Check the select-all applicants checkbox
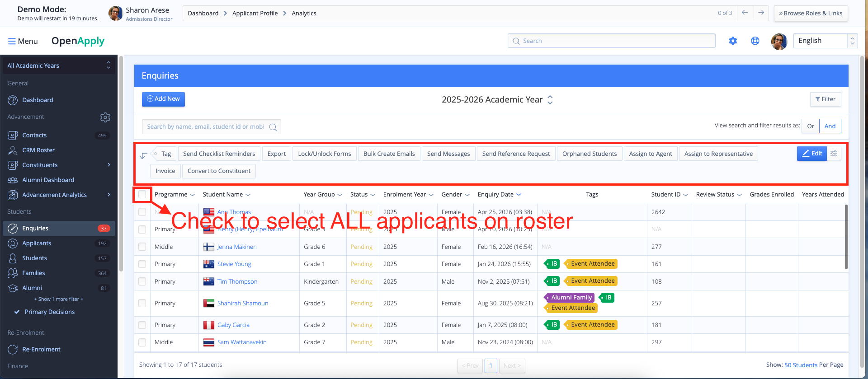868x379 pixels. 142,195
